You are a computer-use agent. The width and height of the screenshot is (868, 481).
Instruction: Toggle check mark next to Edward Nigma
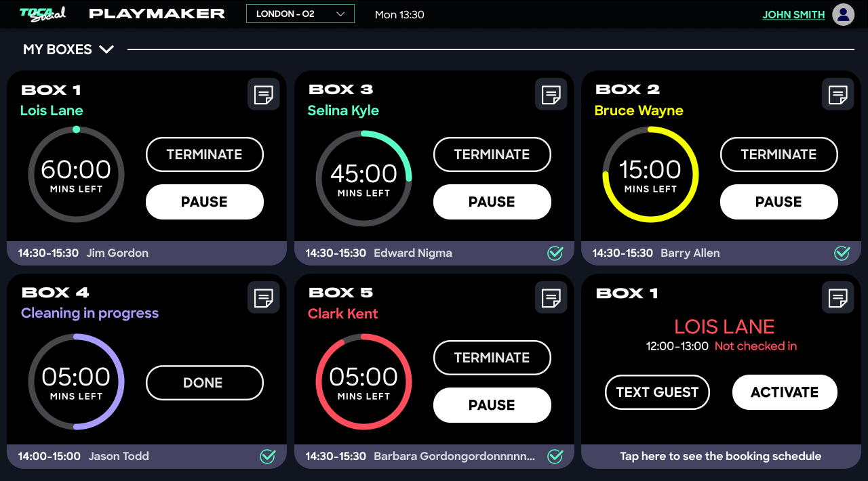pos(555,253)
